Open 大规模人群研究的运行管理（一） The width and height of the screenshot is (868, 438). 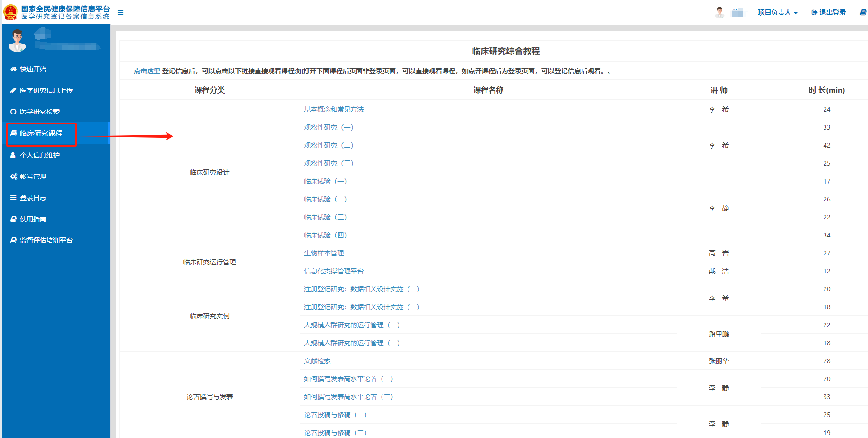352,325
